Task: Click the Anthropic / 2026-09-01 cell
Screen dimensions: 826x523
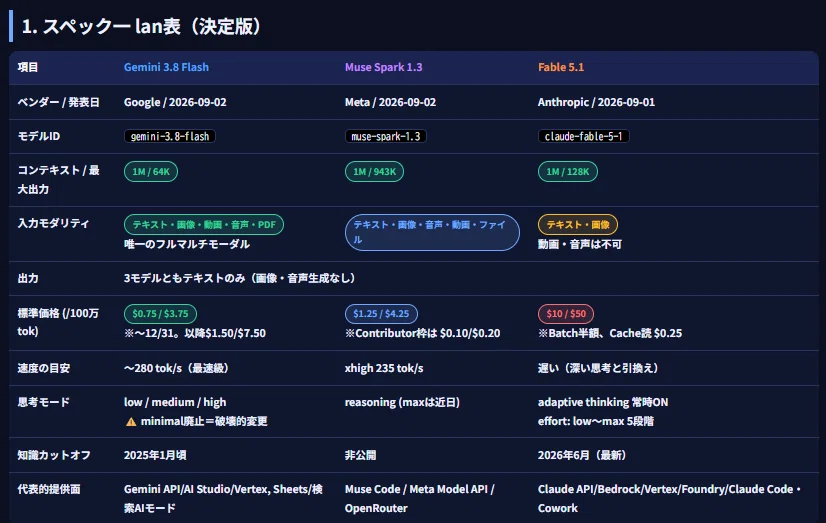Action: [x=596, y=102]
